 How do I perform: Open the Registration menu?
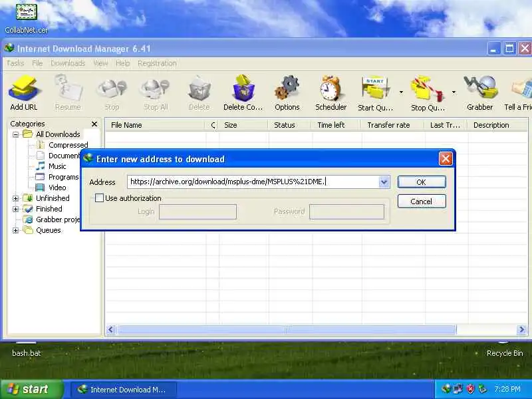[157, 63]
